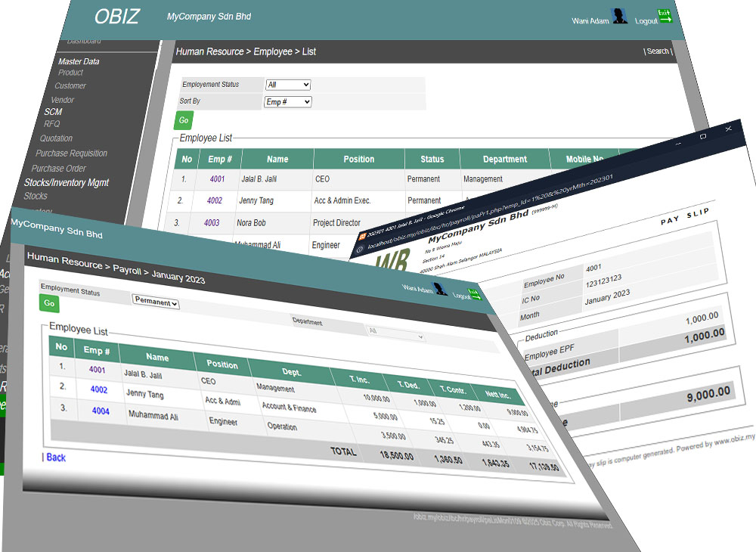Click the IC No value 123123123 on the pay slip
This screenshot has height=552, width=756.
pyautogui.click(x=603, y=281)
